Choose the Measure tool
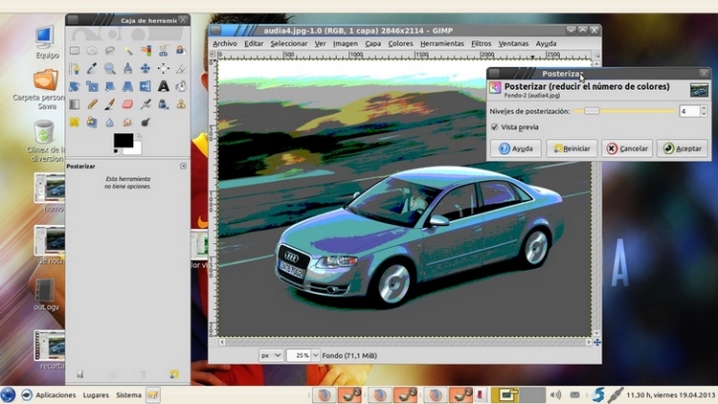This screenshot has height=404, width=718. [x=128, y=68]
